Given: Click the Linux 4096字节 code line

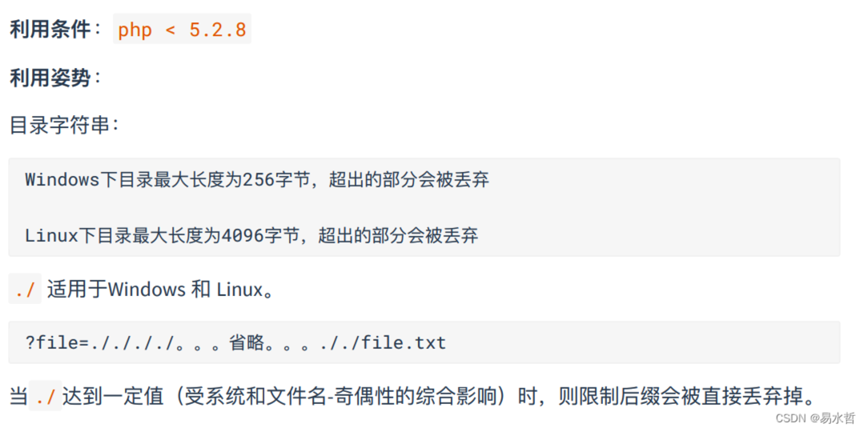Looking at the screenshot, I should (252, 236).
